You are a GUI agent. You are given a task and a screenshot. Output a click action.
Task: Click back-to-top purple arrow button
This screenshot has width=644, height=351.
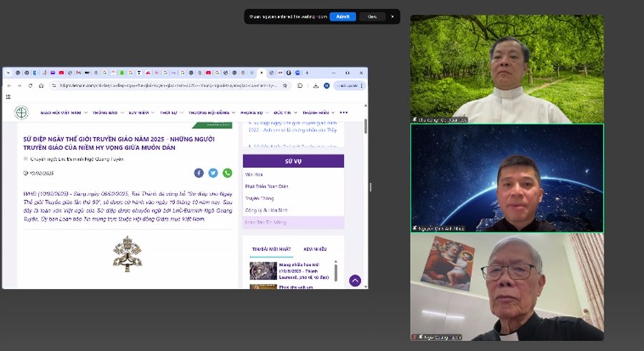[355, 280]
